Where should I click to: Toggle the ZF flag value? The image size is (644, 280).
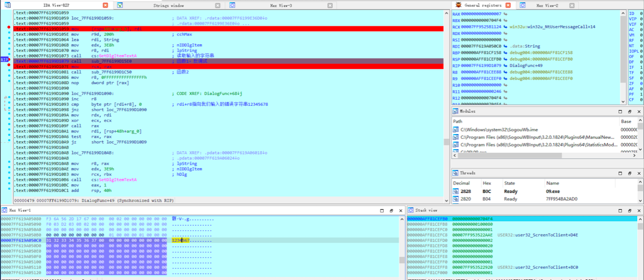(x=641, y=83)
